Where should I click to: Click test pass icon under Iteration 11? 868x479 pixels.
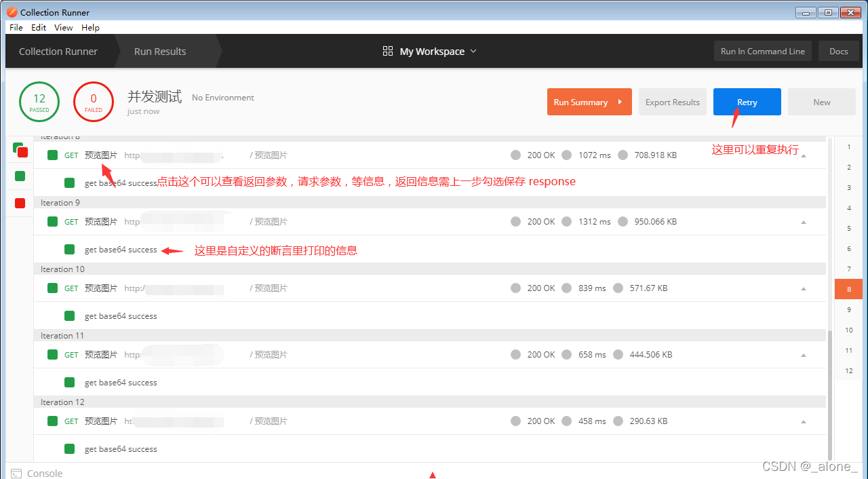point(69,383)
